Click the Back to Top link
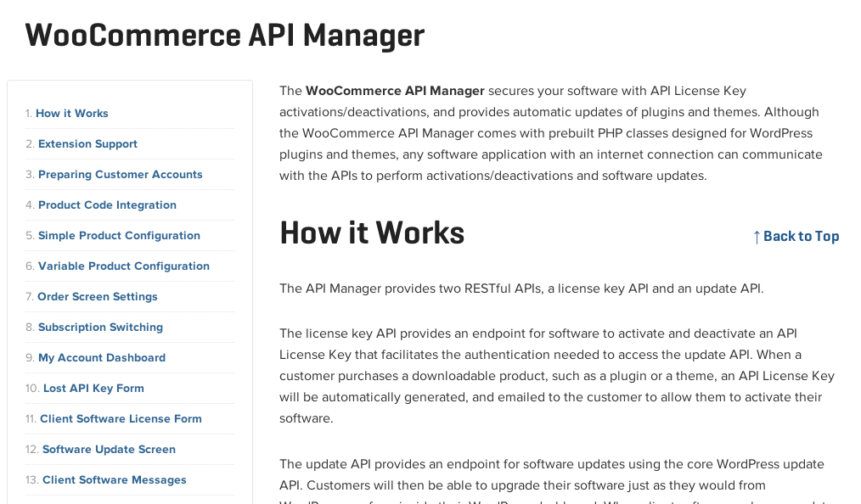This screenshot has width=861, height=504. pos(796,237)
